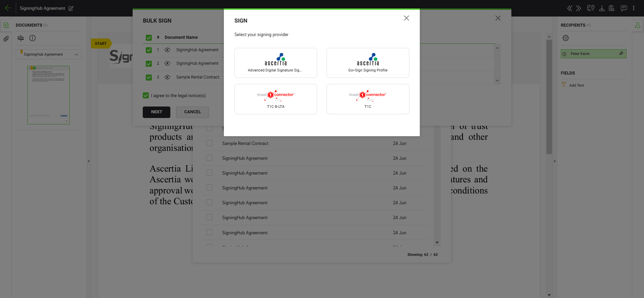Click the download document icon

(x=602, y=8)
